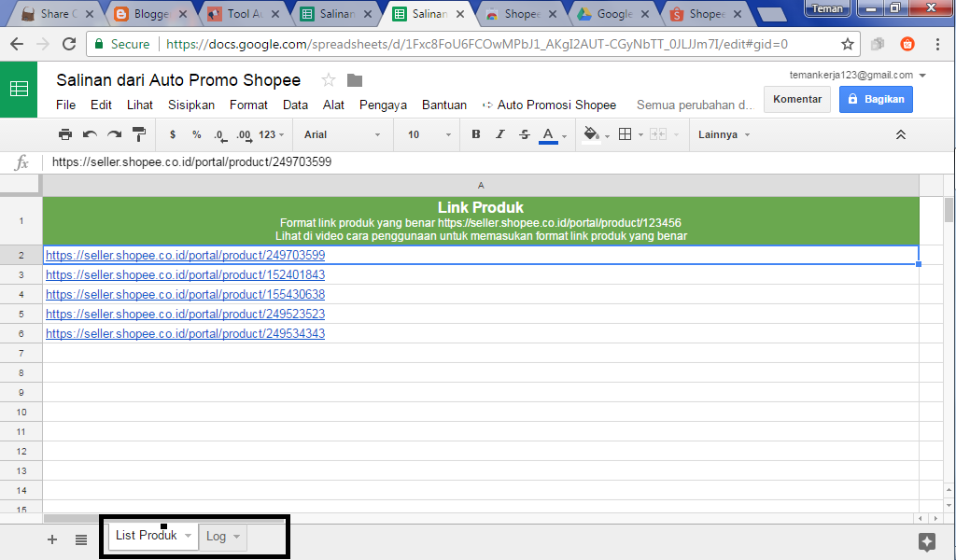The image size is (956, 560).
Task: Bookmark this page with star
Action: point(848,44)
